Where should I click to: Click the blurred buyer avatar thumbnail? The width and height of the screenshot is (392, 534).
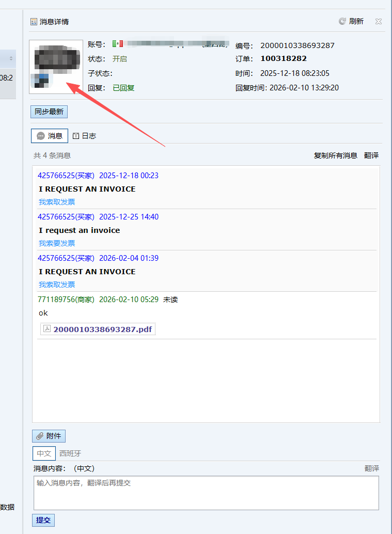pyautogui.click(x=56, y=67)
